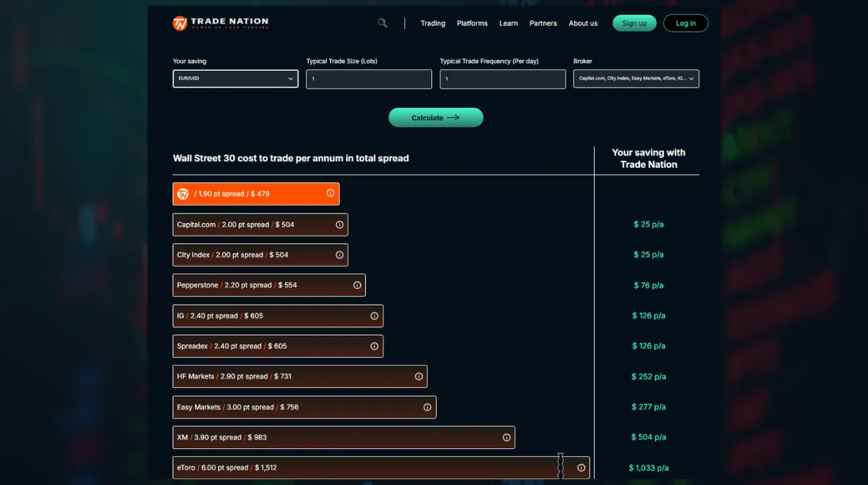
Task: Click info icon on XM bar
Action: [x=506, y=437]
